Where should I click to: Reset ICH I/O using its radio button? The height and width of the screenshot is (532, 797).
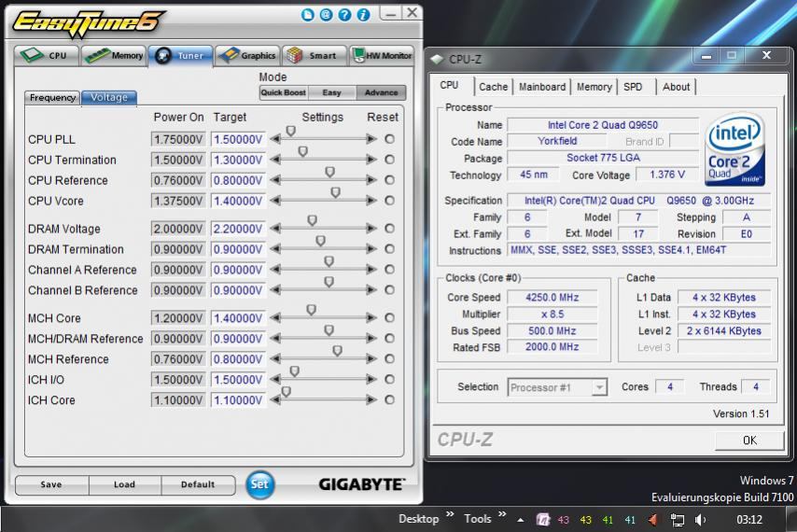click(389, 380)
